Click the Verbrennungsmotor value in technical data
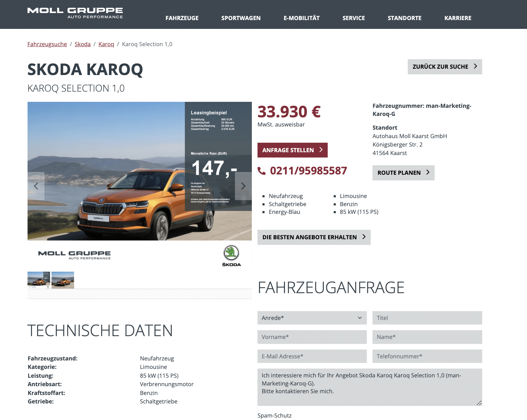This screenshot has width=527, height=420. (x=167, y=384)
